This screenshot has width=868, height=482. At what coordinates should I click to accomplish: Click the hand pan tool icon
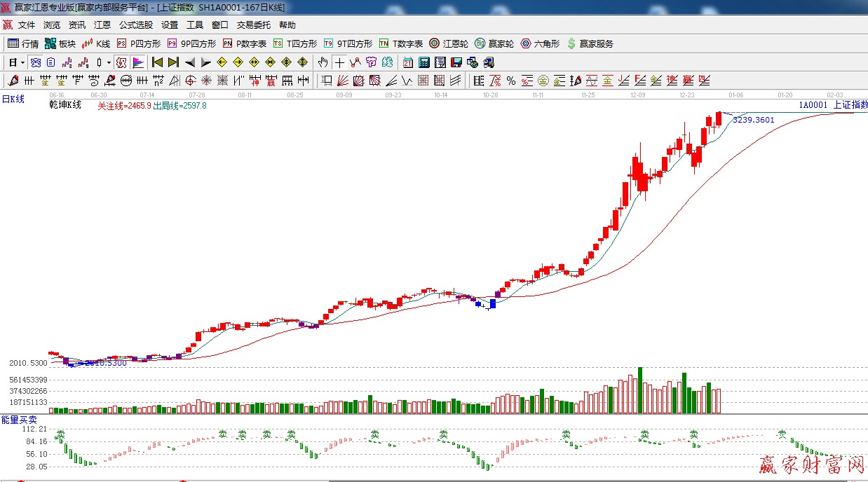tap(323, 62)
